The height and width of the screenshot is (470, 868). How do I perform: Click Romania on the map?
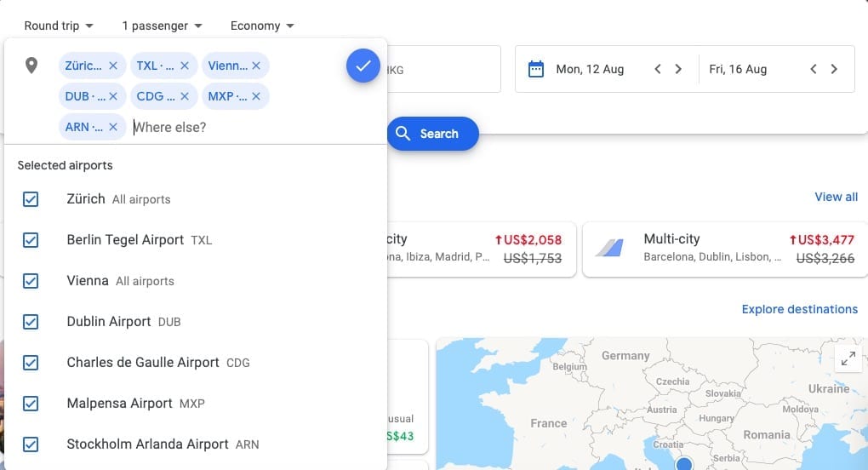coord(767,435)
